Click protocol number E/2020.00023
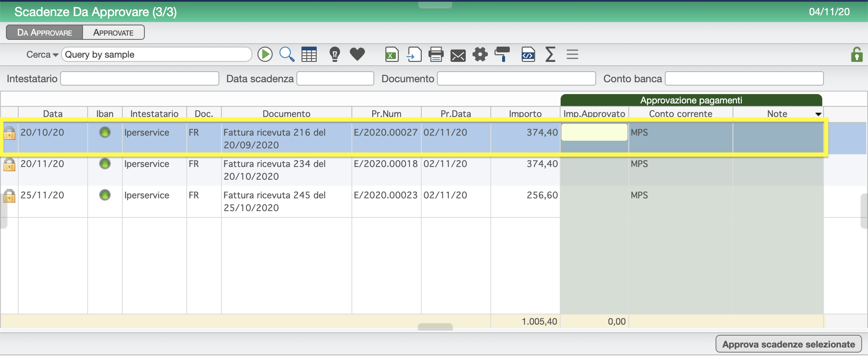The width and height of the screenshot is (868, 356). coord(386,195)
